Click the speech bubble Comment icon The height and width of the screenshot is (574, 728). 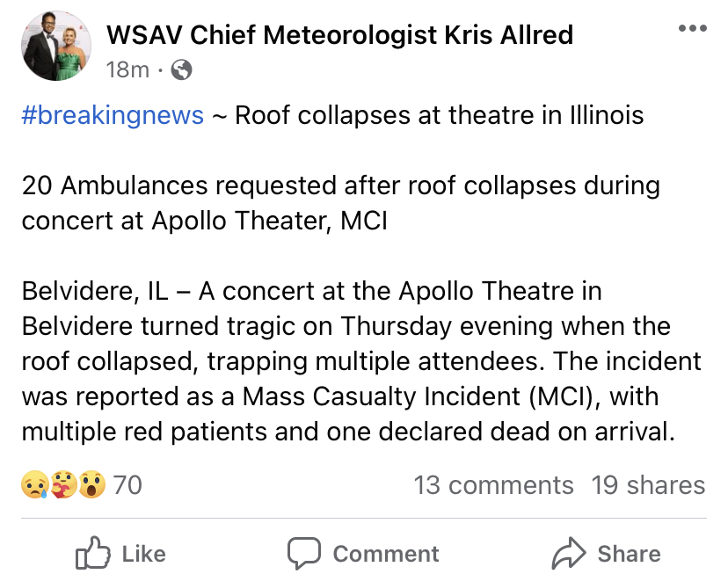pos(304,553)
